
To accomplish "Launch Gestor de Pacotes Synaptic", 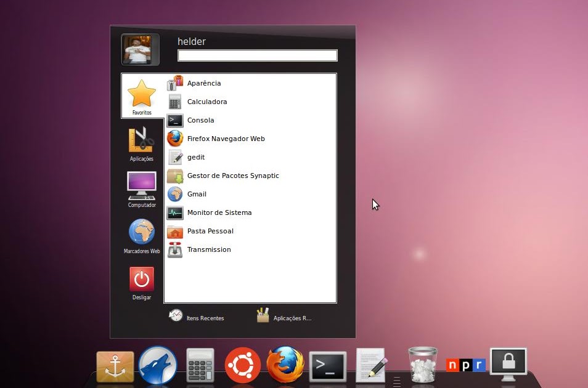I will pyautogui.click(x=233, y=176).
